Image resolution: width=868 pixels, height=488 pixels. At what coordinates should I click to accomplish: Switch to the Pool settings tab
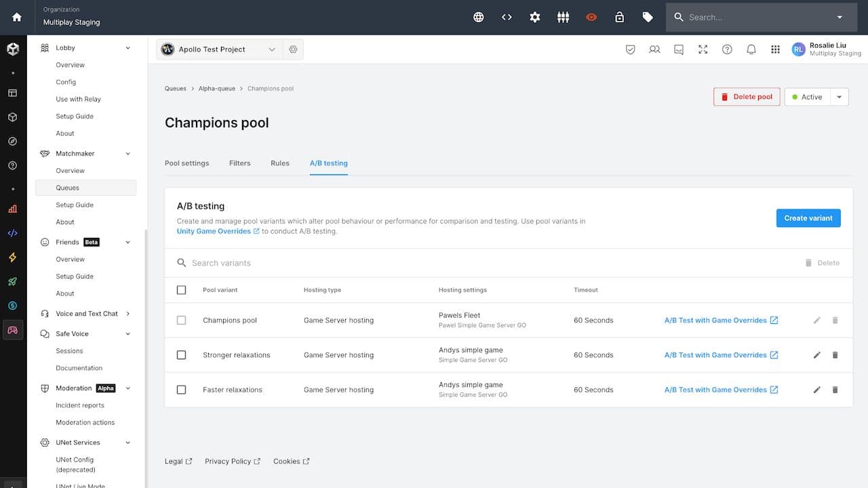(186, 163)
